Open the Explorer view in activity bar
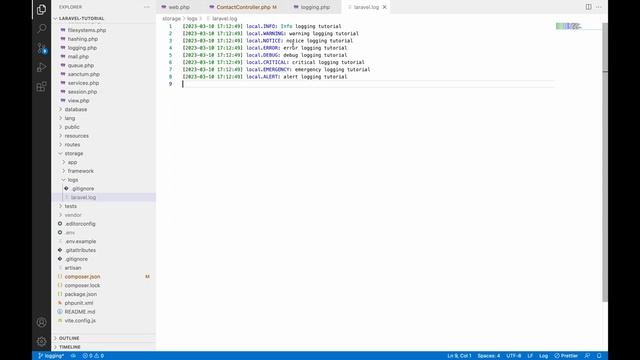Viewport: 640px width, 360px height. pos(41,9)
